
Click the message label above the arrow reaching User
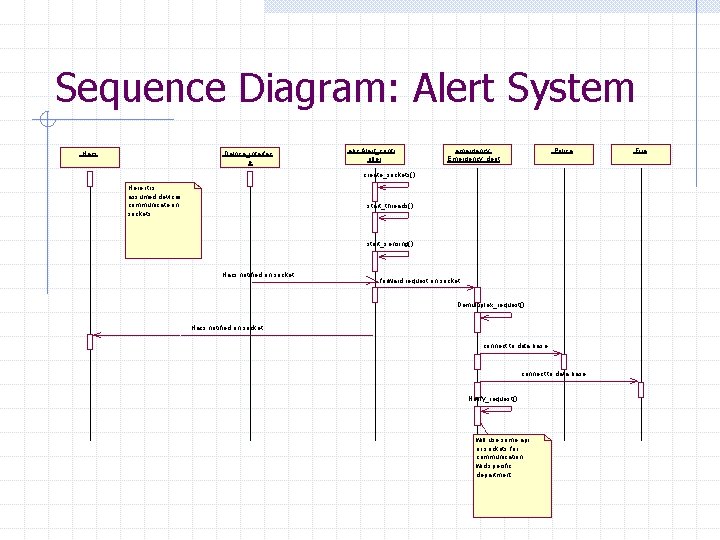click(227, 328)
